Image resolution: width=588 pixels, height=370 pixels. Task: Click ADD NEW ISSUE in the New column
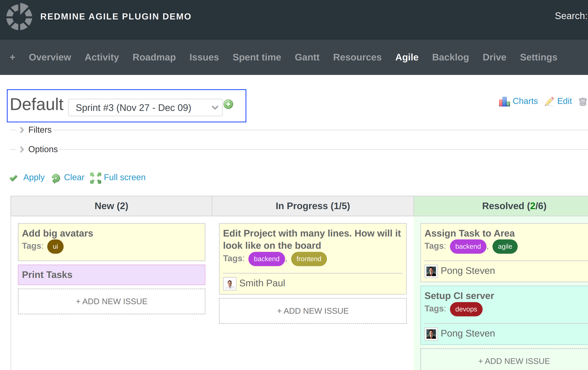coord(111,301)
